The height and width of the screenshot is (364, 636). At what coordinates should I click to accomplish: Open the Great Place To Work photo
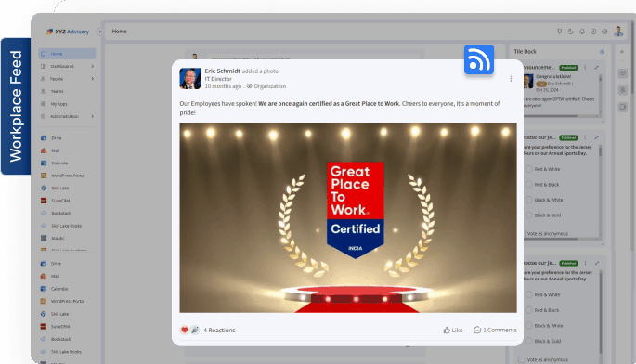click(x=348, y=217)
